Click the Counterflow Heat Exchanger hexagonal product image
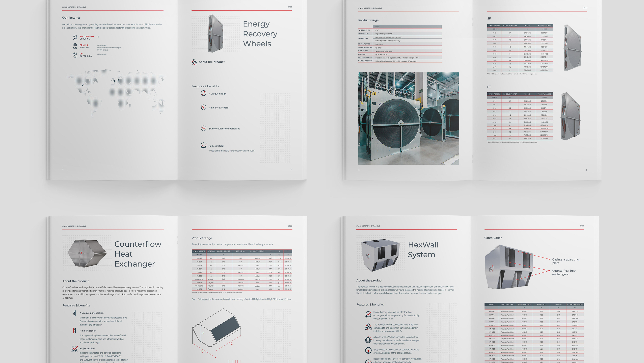This screenshot has width=644, height=363. point(87,253)
